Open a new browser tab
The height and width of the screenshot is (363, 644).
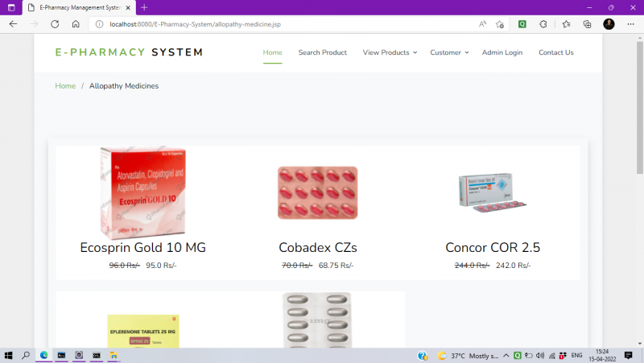coord(144,7)
